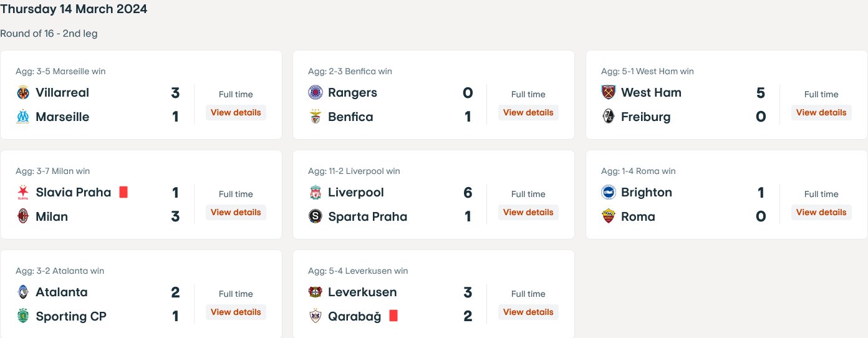Open View details for Liverpool match

(x=528, y=212)
